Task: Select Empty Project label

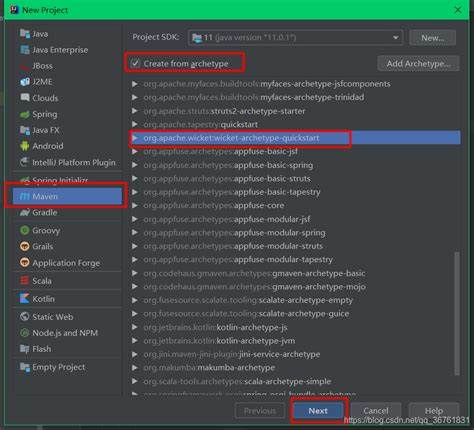Action: point(59,367)
